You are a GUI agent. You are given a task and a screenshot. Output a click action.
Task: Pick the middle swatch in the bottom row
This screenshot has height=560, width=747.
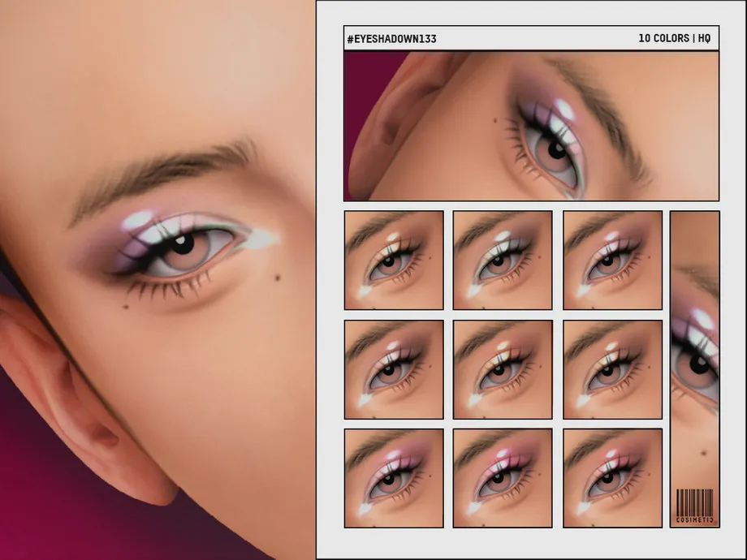[x=503, y=478]
